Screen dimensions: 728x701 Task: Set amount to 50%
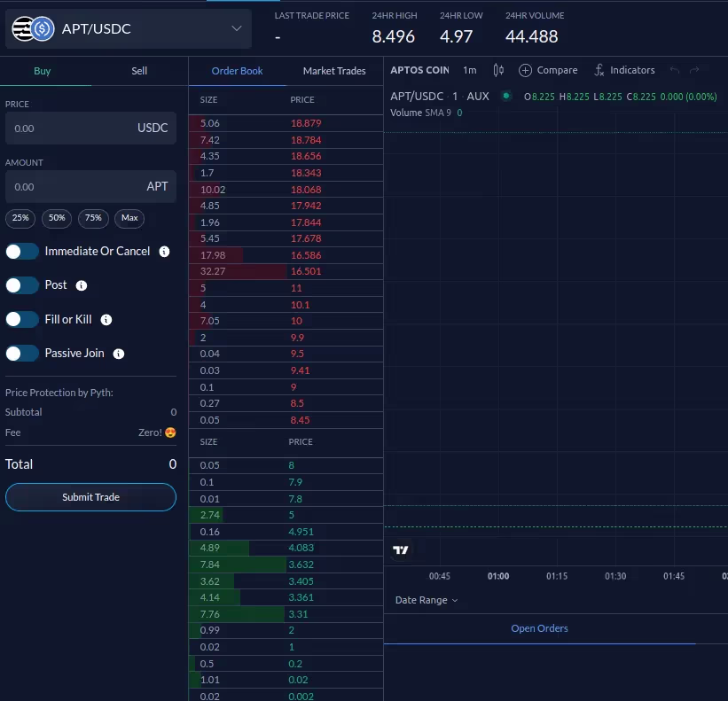57,218
